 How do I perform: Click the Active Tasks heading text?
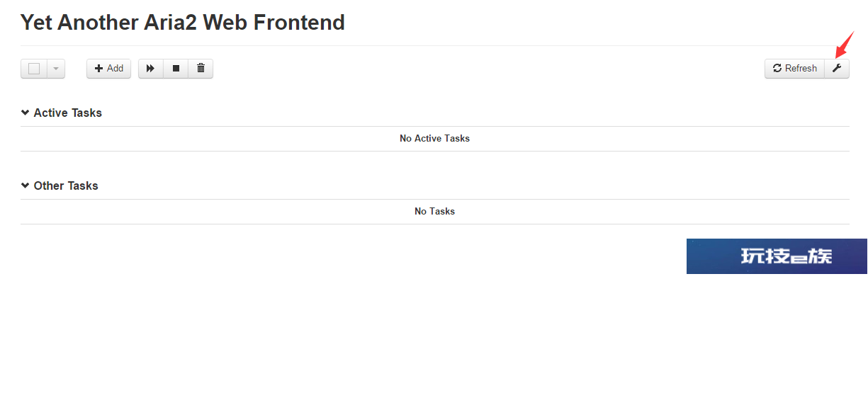click(68, 113)
